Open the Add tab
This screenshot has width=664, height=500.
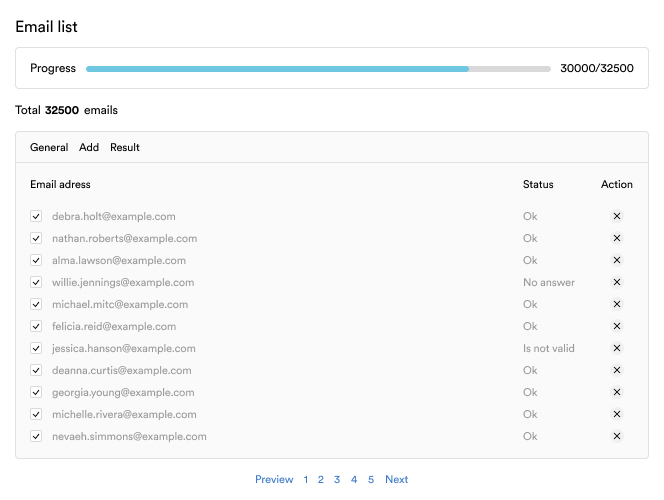pyautogui.click(x=89, y=148)
